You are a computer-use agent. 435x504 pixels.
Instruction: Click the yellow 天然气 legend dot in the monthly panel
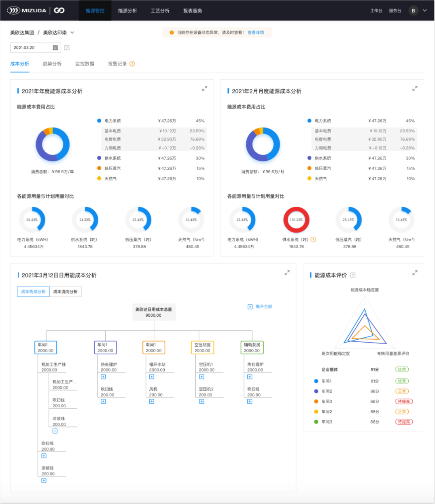tap(310, 178)
